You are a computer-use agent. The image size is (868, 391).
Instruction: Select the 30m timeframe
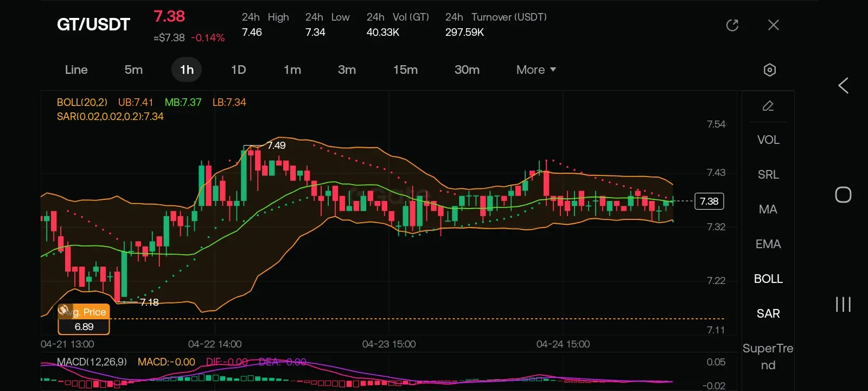point(467,70)
